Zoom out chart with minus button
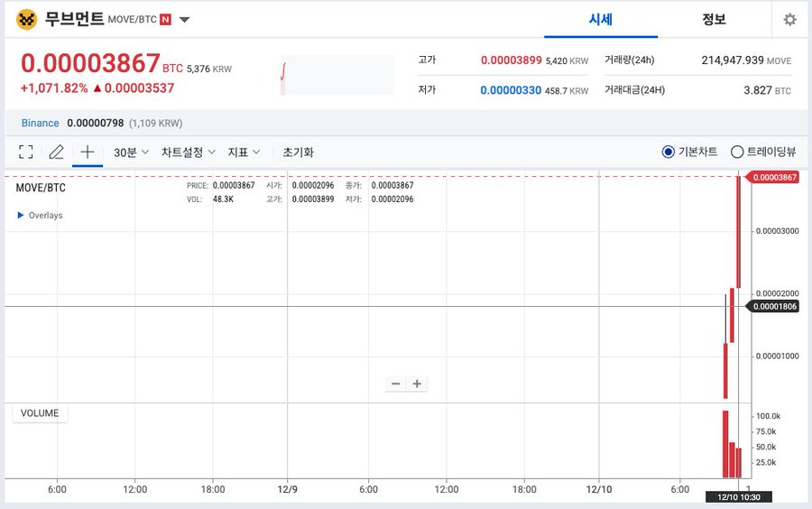This screenshot has width=812, height=509. [395, 384]
